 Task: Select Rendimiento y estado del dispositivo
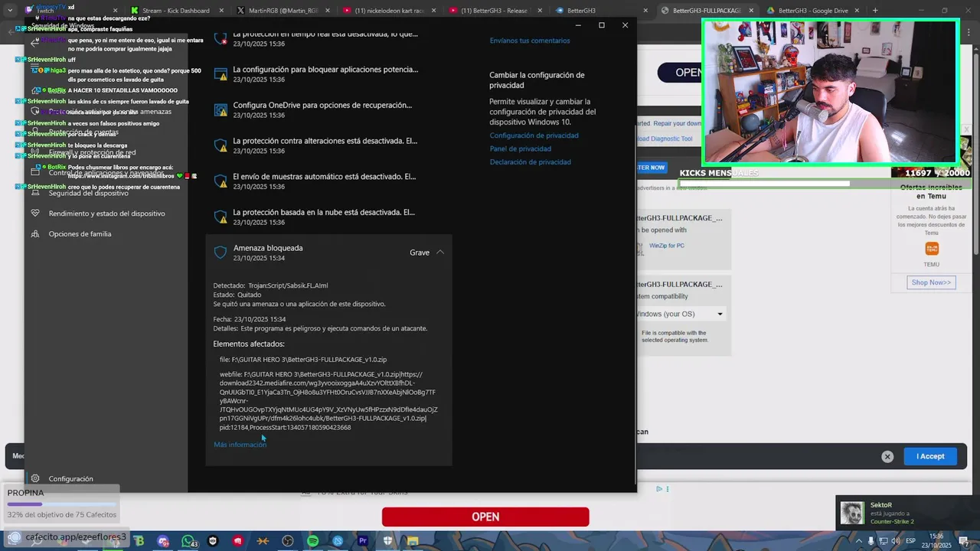(106, 214)
